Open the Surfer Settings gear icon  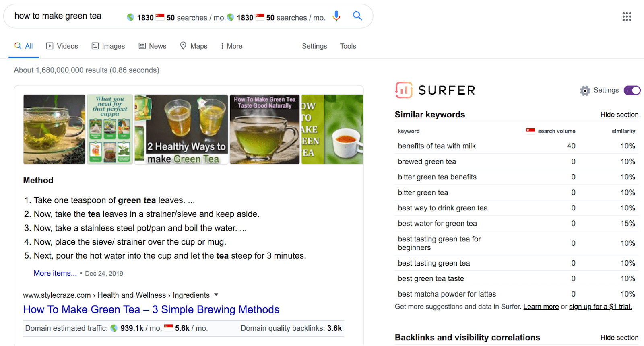tap(586, 91)
